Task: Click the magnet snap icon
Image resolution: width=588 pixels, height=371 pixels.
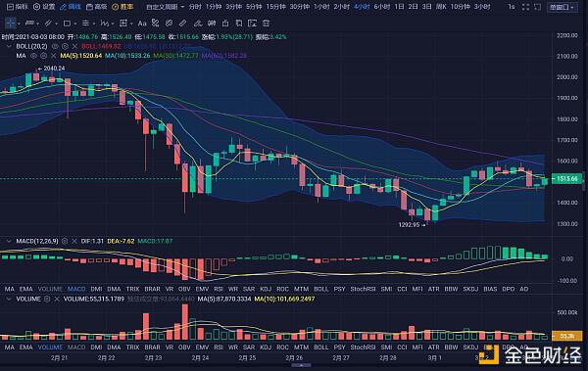Action: tap(212, 23)
